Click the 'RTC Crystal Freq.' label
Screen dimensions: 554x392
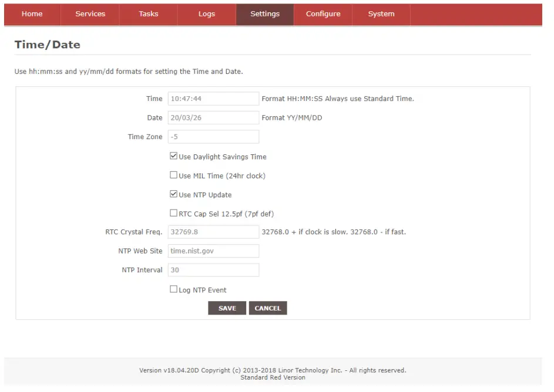[x=134, y=232]
